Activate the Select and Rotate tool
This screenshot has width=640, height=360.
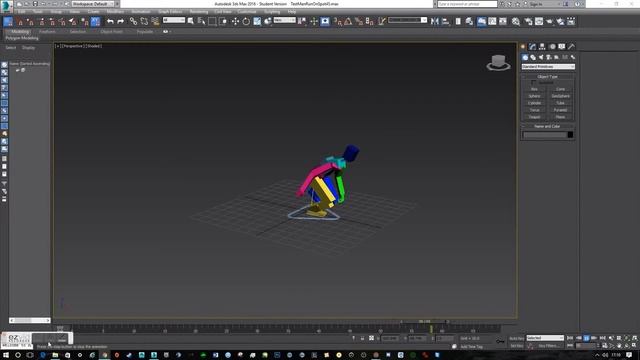click(x=246, y=21)
